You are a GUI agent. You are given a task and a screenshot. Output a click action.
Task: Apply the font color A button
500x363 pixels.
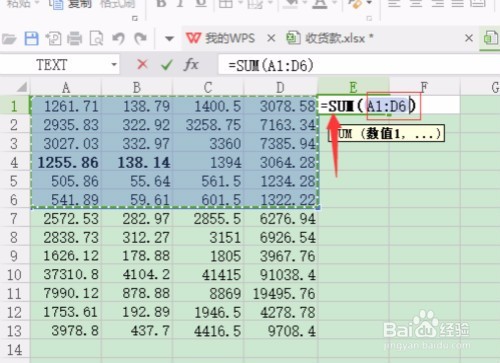[320, 4]
